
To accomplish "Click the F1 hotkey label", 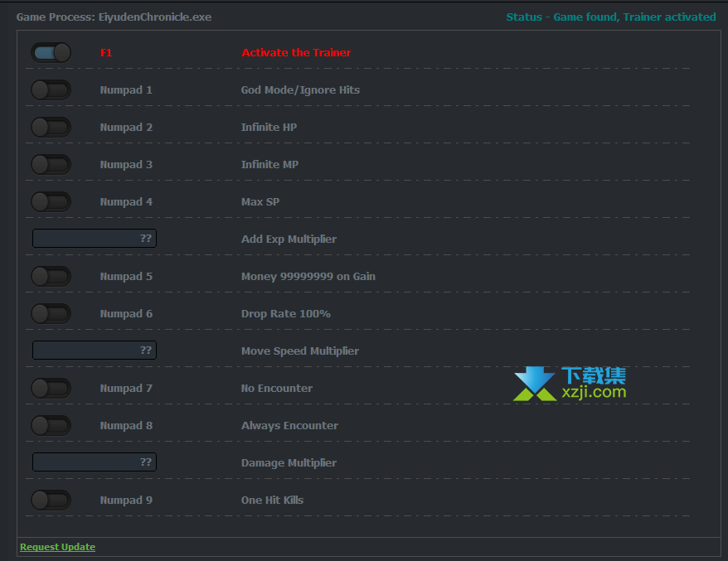I will coord(106,52).
